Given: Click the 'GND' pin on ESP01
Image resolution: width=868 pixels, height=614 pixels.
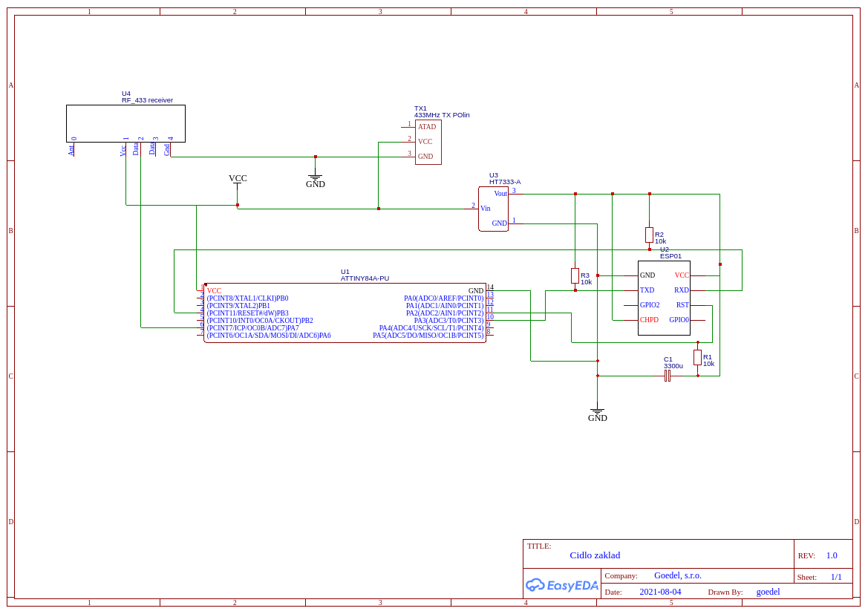Looking at the screenshot, I should tap(647, 275).
